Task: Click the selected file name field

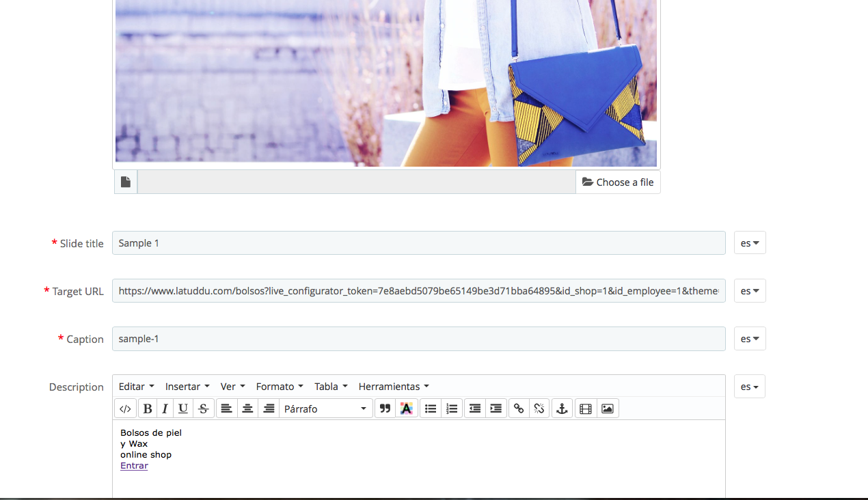Action: click(357, 182)
